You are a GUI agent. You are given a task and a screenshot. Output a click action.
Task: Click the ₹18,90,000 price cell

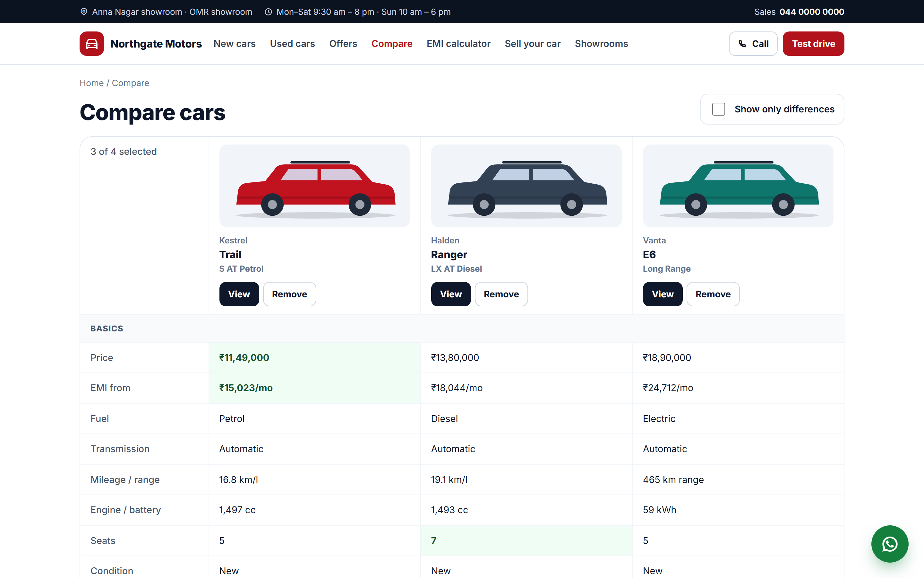[738, 357]
